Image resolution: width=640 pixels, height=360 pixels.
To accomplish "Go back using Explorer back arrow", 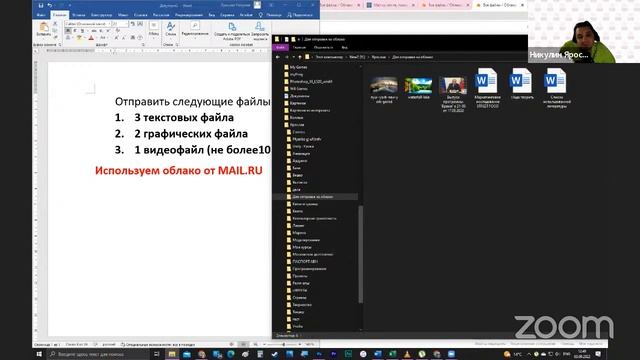I will coord(278,57).
